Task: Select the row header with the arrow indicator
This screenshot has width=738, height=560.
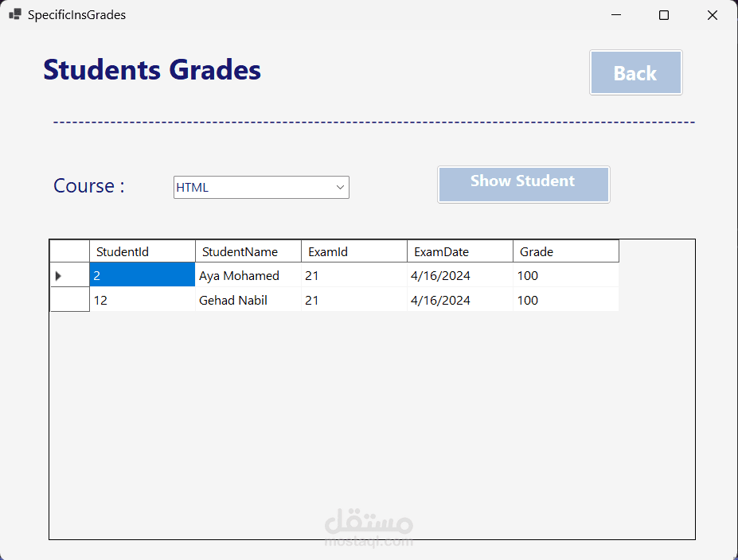Action: click(69, 275)
